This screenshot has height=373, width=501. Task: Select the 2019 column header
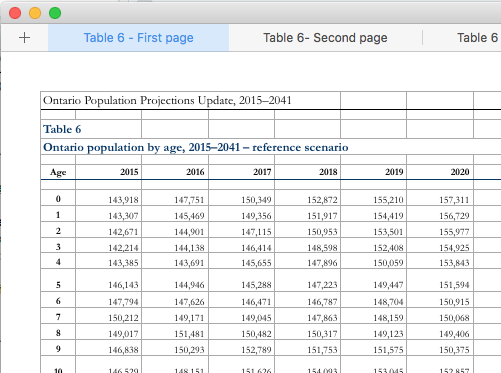[373, 172]
